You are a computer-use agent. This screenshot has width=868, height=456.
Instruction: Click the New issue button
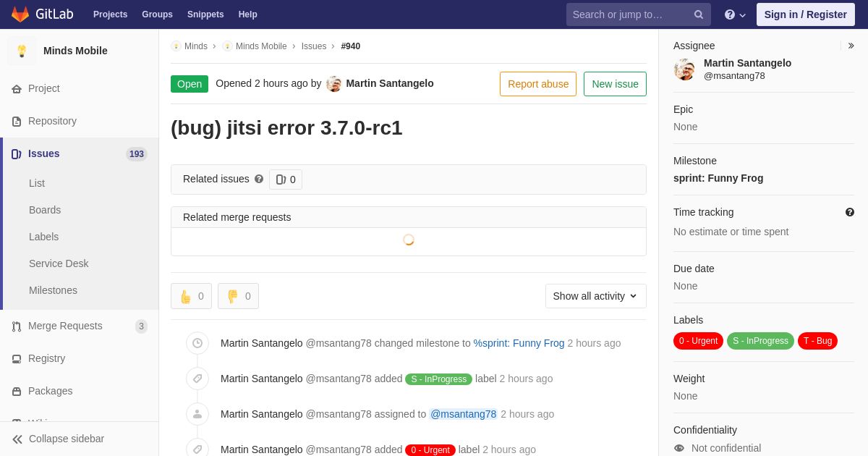(x=615, y=84)
